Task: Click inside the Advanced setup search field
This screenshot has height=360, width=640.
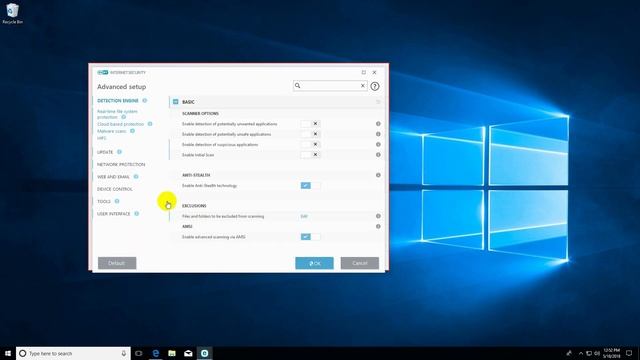Action: pos(330,86)
